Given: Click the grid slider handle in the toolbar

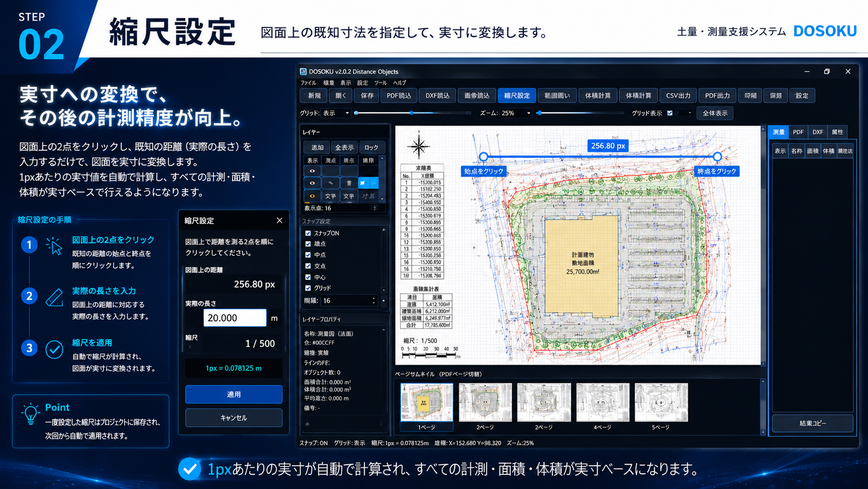Looking at the screenshot, I should coord(412,113).
